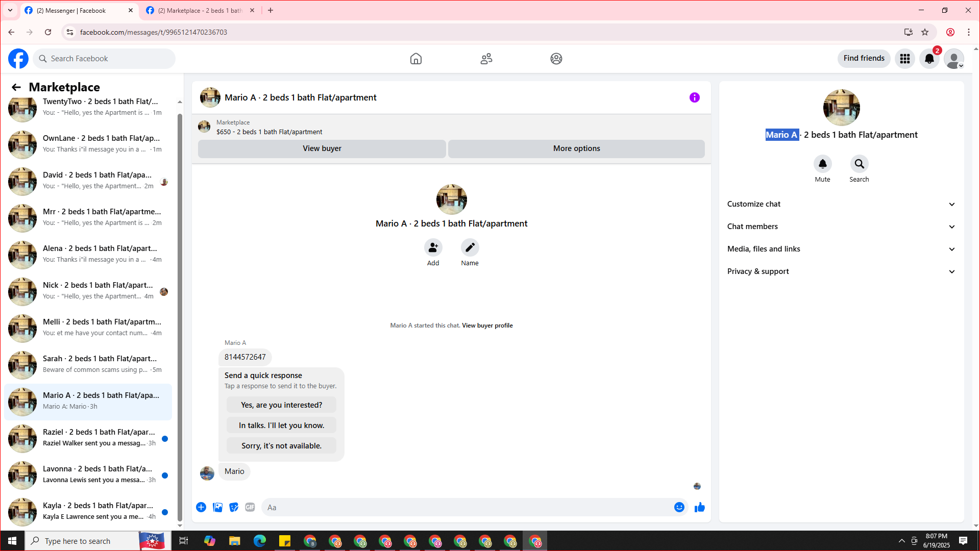980x551 pixels.
Task: Edit the chat name pencil icon
Action: [470, 247]
